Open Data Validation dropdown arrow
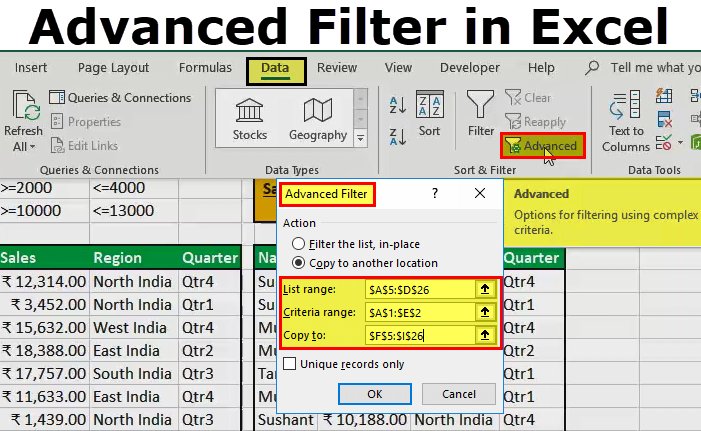The height and width of the screenshot is (431, 701). click(x=680, y=143)
